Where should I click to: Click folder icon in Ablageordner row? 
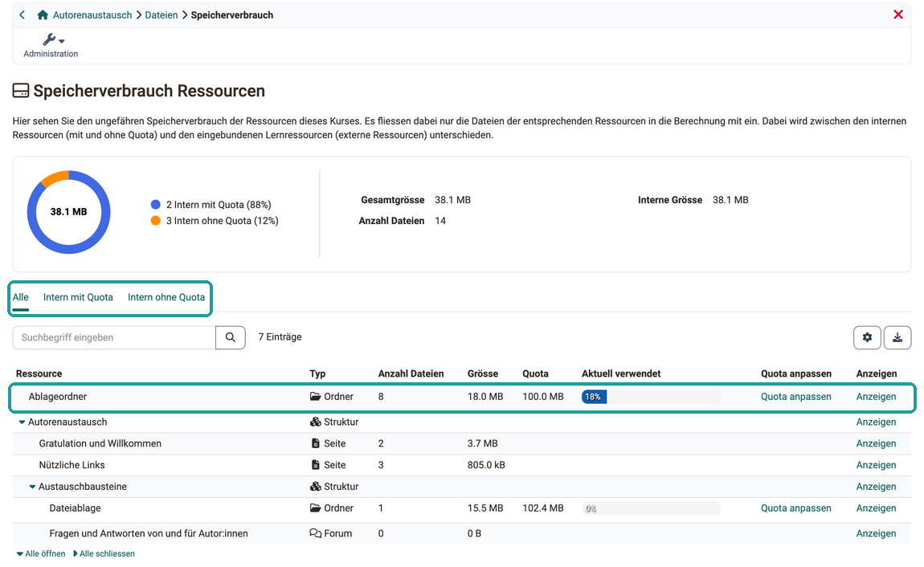point(315,396)
